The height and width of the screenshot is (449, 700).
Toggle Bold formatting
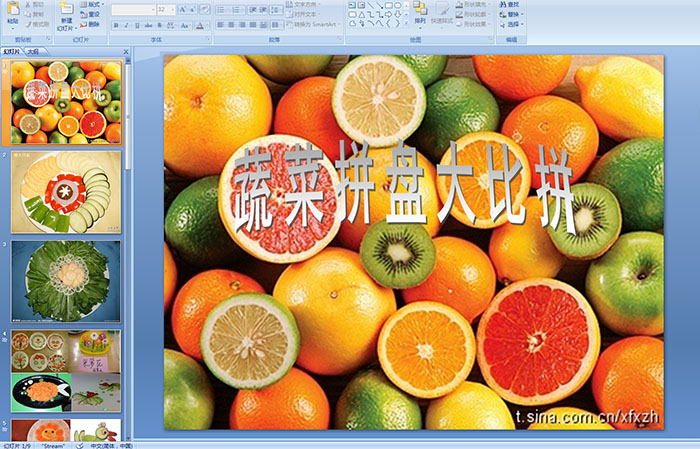tap(117, 25)
